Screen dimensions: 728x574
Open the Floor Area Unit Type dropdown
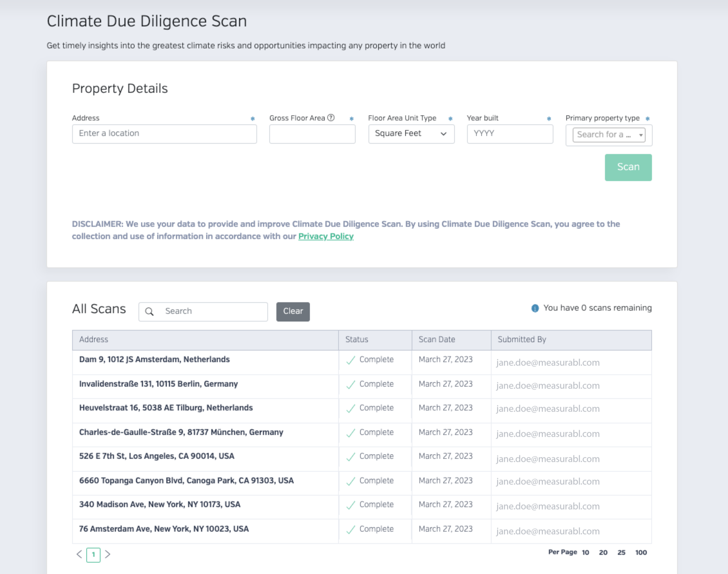411,134
